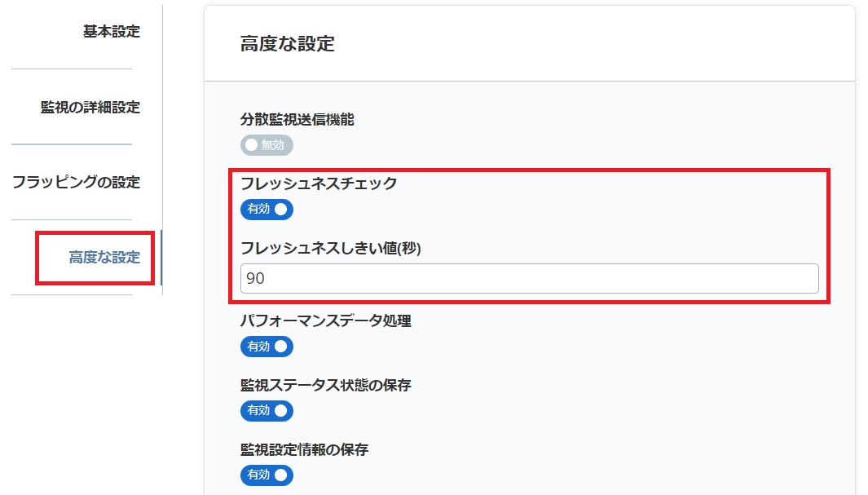
Task: Click the フレッシュネスしきい値(秒) label
Action: tap(330, 248)
